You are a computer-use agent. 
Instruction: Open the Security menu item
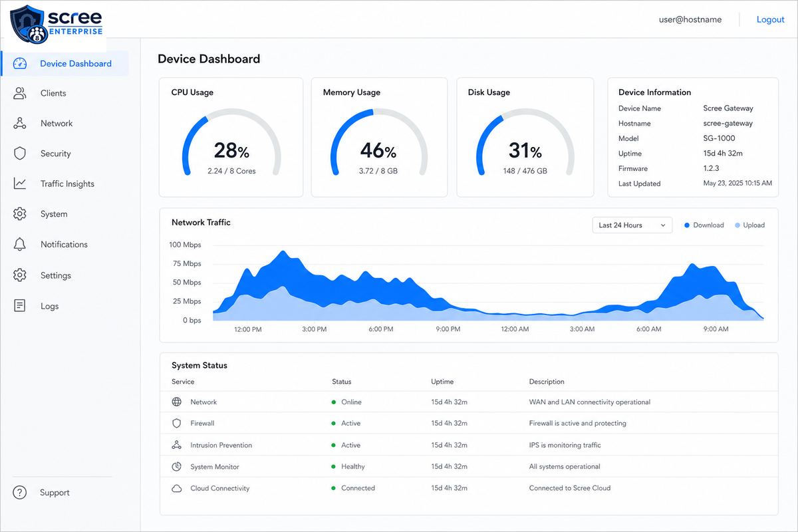tap(55, 154)
